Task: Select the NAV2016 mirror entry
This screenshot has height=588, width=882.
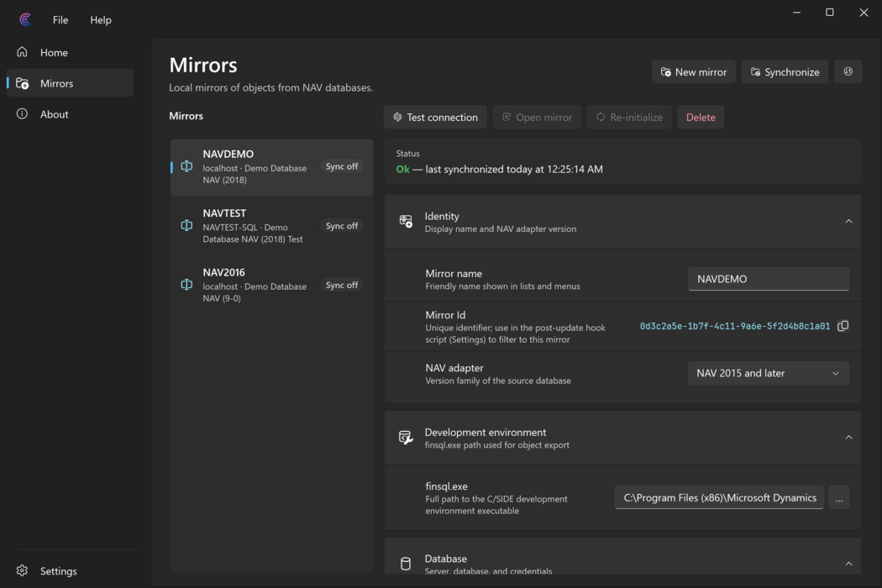Action: 271,286
